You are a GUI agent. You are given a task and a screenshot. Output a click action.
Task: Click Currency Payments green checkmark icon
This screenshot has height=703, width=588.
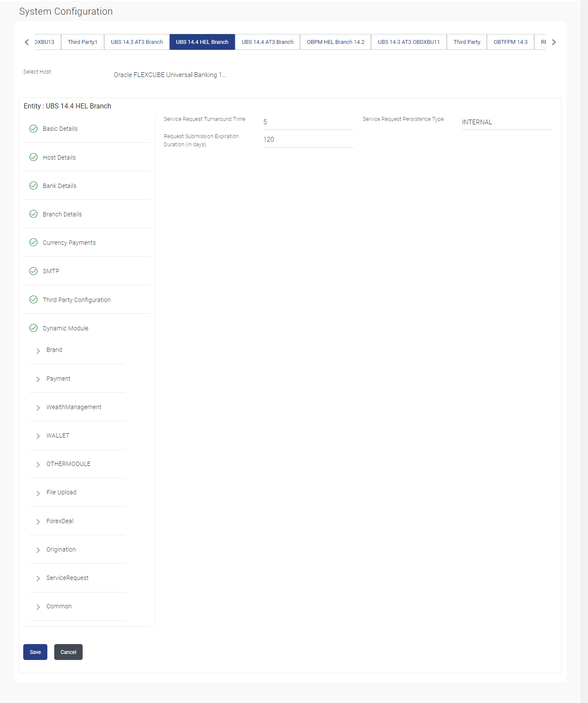click(x=33, y=242)
